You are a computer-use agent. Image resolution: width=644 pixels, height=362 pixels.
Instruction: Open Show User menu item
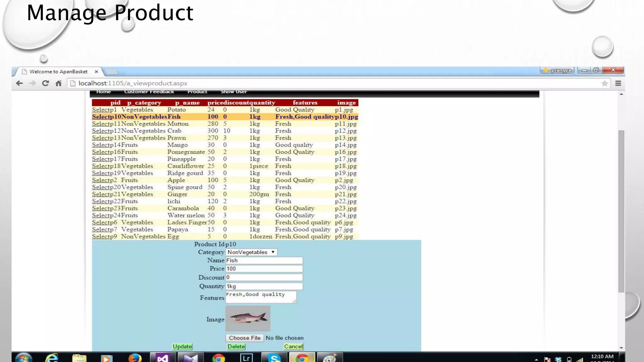point(234,92)
